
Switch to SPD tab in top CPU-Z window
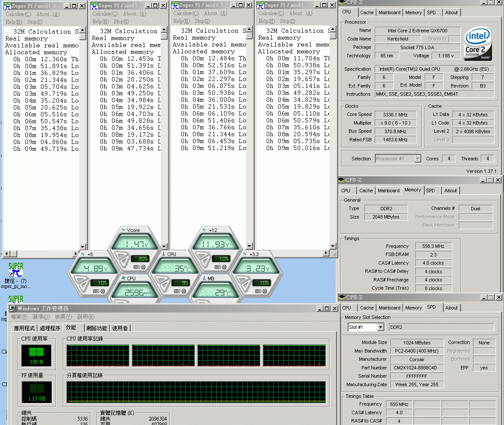(431, 12)
